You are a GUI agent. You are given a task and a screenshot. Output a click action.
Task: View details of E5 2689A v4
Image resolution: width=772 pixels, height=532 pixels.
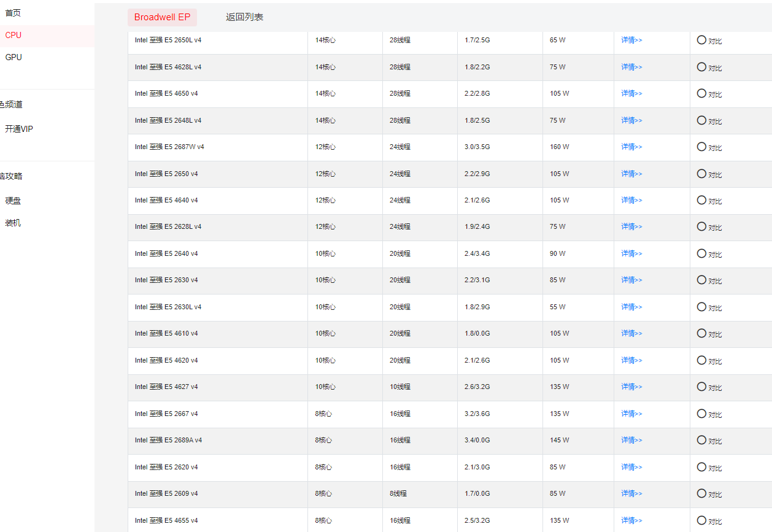tap(631, 440)
